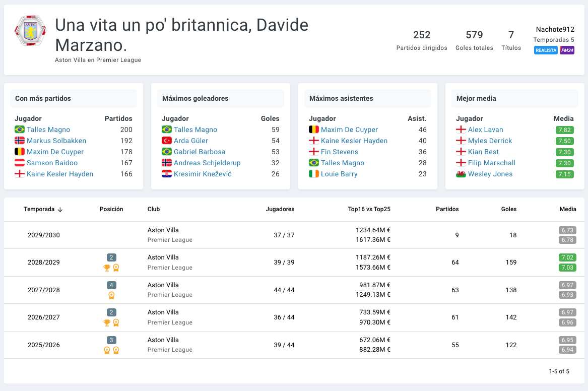Open Arda Güler player link

[191, 141]
